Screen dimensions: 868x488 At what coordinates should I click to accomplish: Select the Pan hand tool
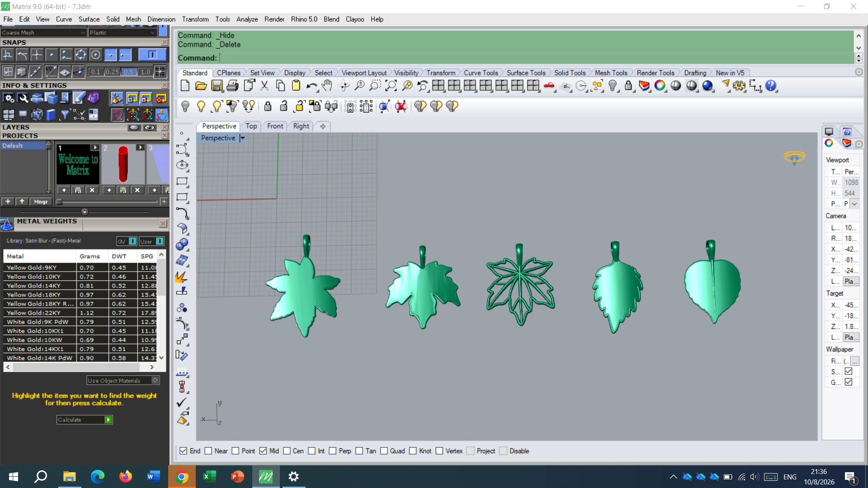[x=327, y=86]
